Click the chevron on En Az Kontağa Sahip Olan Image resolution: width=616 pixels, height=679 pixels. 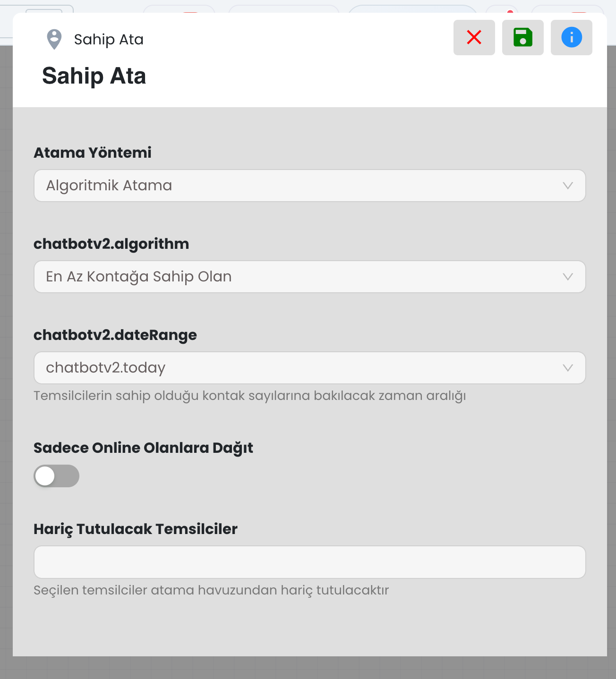(x=568, y=277)
